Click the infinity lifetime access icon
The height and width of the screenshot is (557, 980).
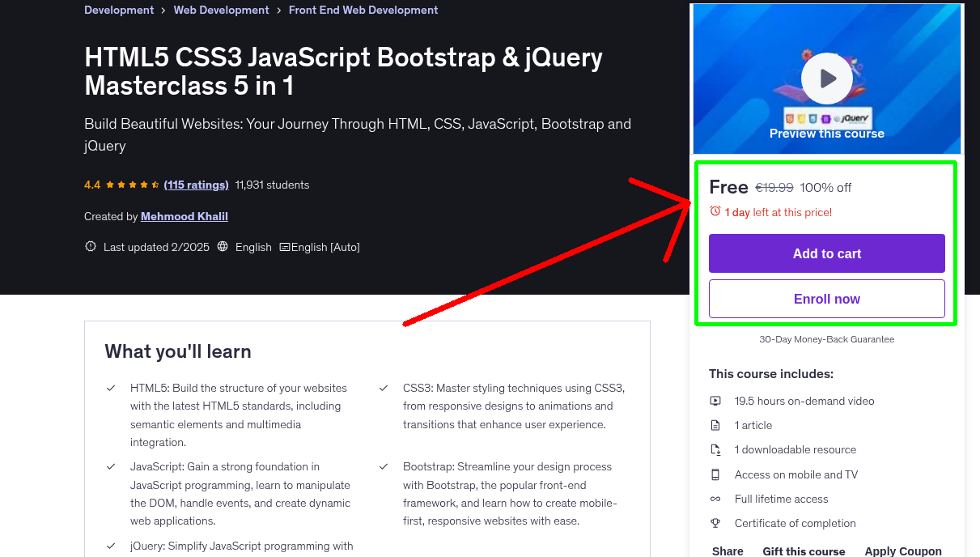(x=715, y=499)
